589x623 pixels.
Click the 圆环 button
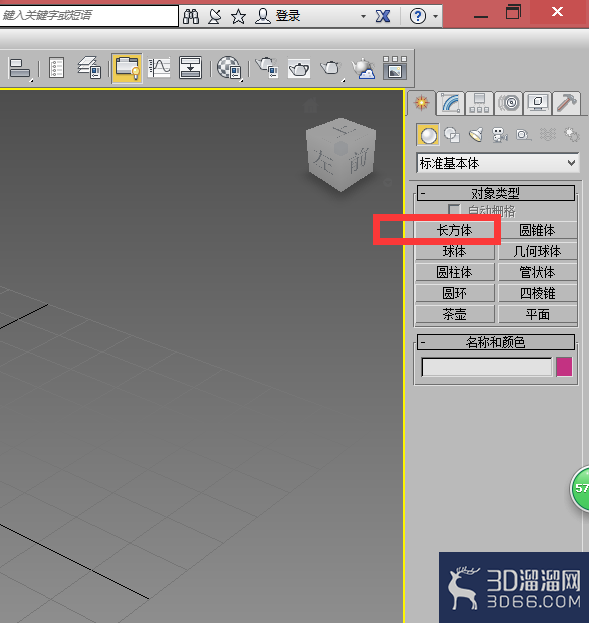tap(455, 293)
